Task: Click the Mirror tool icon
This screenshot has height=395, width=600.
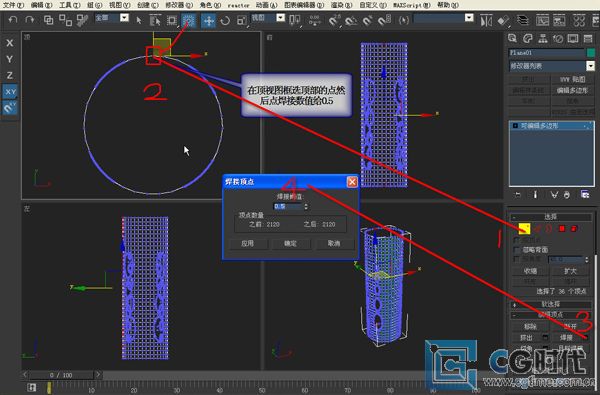Action: point(486,21)
